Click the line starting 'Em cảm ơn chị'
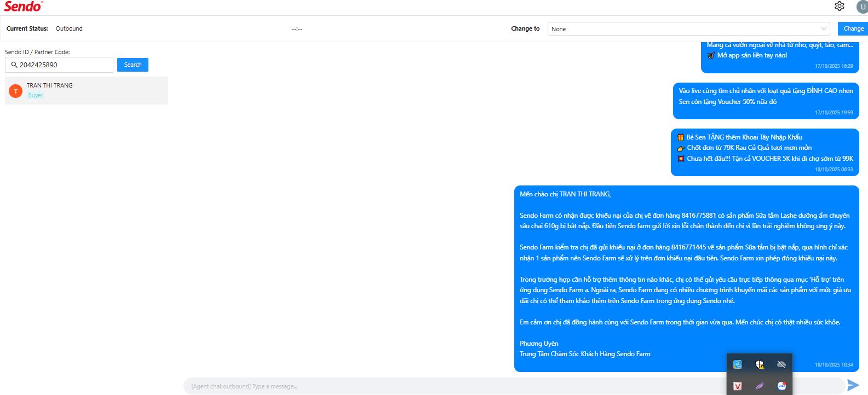868x395 pixels. 680,322
